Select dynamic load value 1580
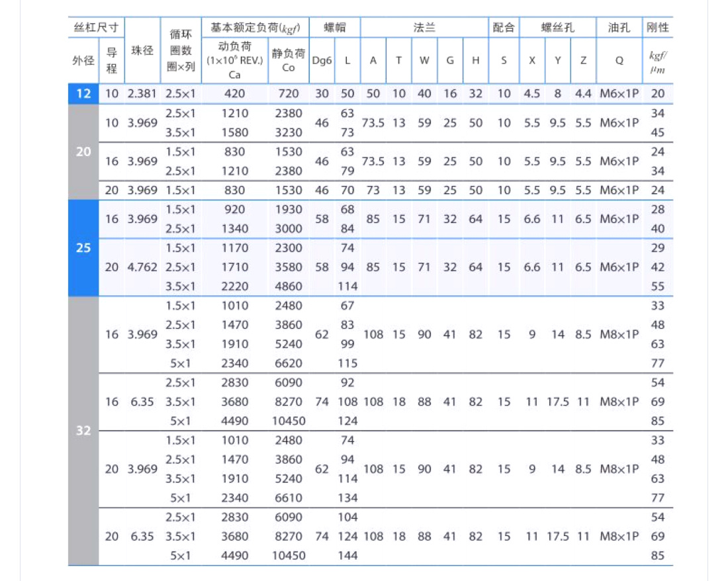This screenshot has height=581, width=728. (235, 133)
